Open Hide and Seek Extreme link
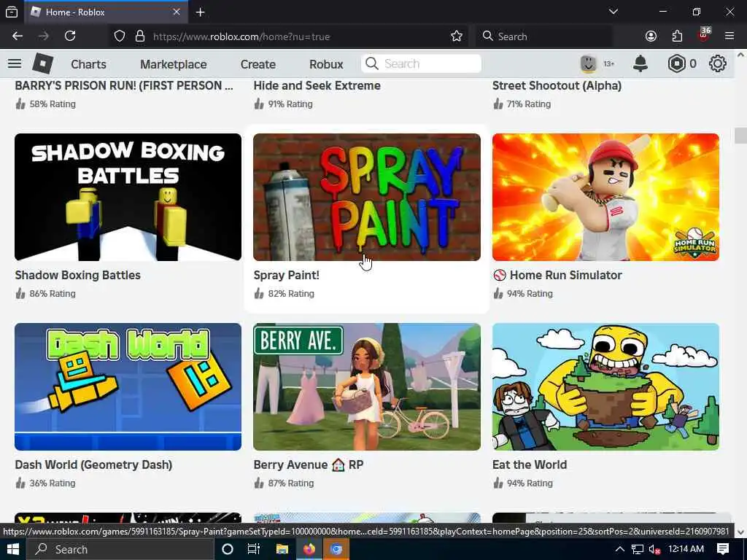The width and height of the screenshot is (747, 560). [x=317, y=85]
